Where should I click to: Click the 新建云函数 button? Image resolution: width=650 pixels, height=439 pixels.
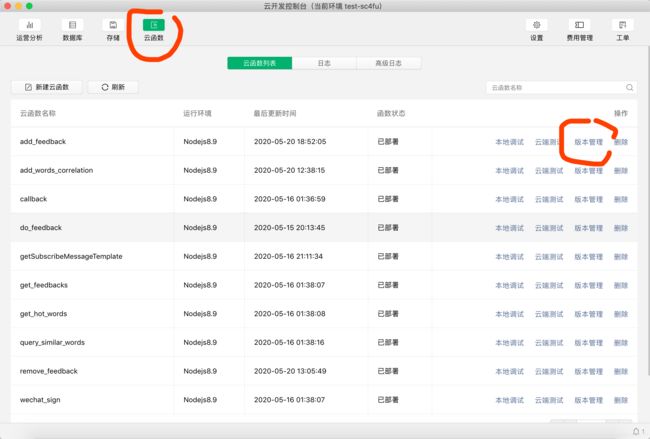[46, 87]
